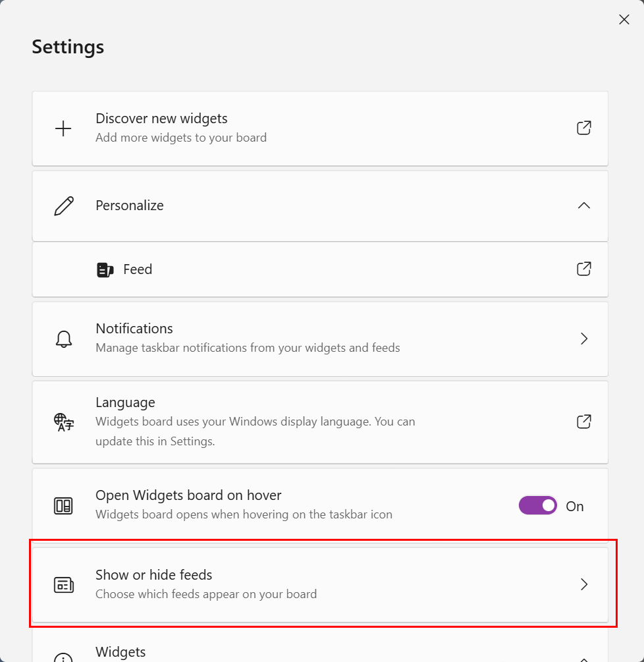
Task: Click the plus icon beside Discover new widgets
Action: tap(63, 128)
